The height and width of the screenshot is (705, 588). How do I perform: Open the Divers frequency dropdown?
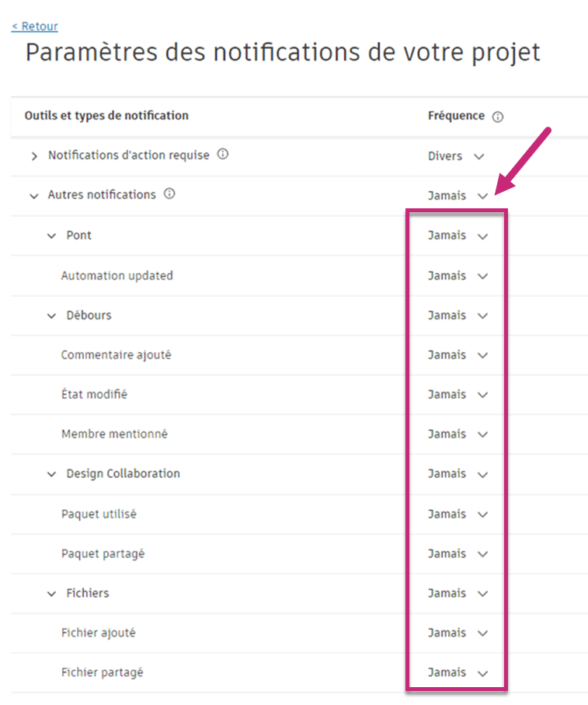coord(457,156)
